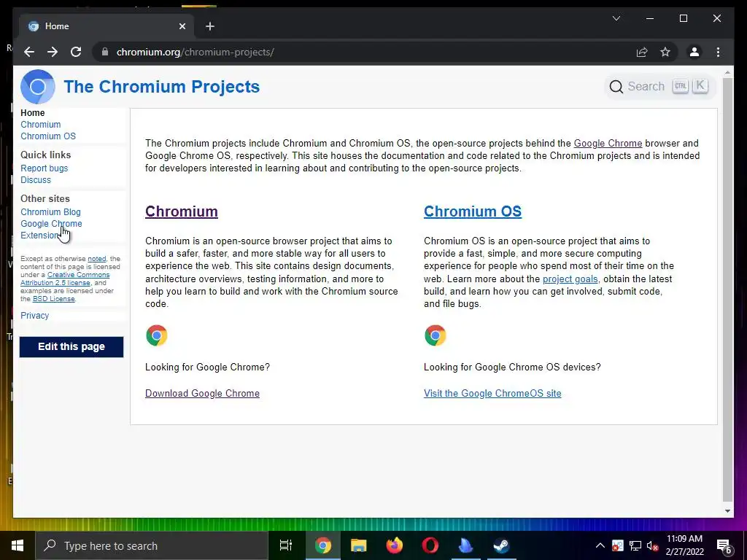Launch Opera from the taskbar
The height and width of the screenshot is (560, 747).
pos(430,545)
